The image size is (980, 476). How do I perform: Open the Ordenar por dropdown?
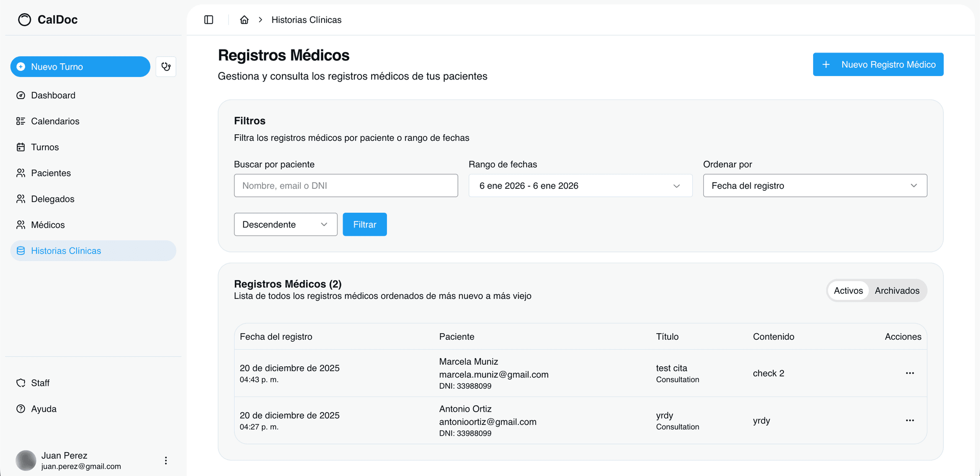point(815,186)
